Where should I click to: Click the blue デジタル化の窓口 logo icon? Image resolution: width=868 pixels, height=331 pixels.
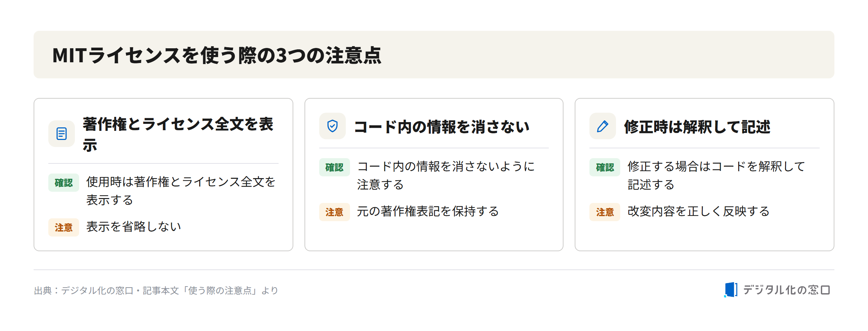tap(731, 290)
